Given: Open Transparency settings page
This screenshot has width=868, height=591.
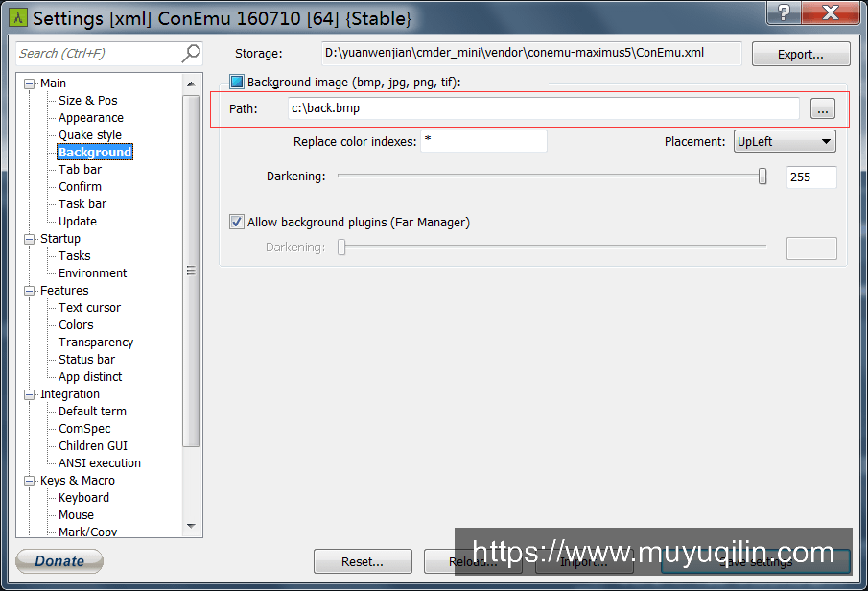Looking at the screenshot, I should click(x=96, y=343).
